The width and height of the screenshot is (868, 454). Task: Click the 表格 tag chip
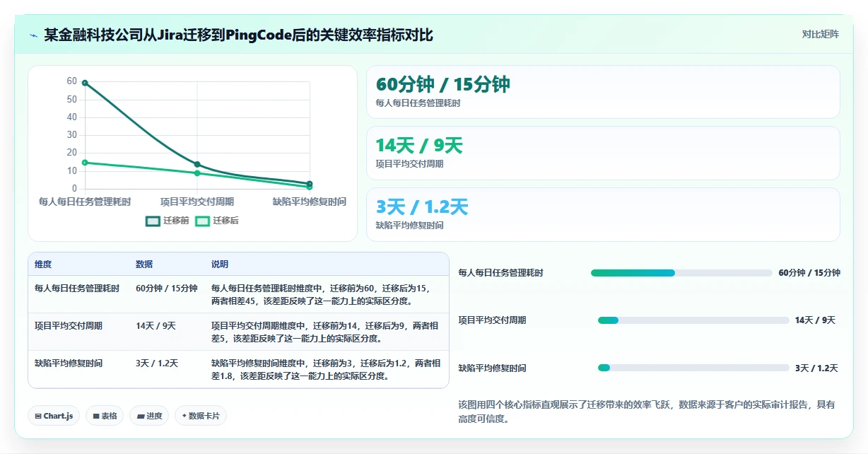tap(105, 416)
